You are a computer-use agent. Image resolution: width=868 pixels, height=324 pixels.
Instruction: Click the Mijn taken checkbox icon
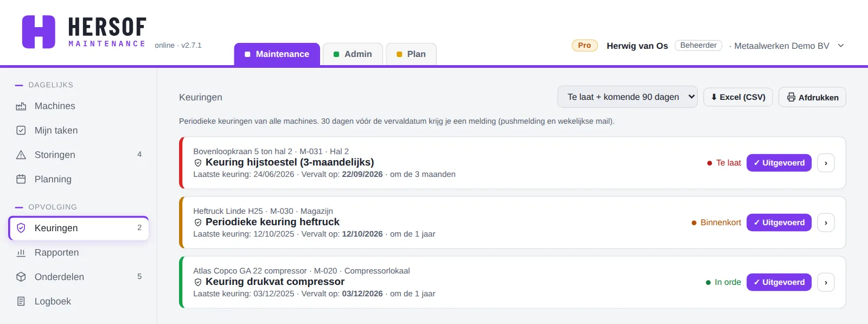click(21, 130)
